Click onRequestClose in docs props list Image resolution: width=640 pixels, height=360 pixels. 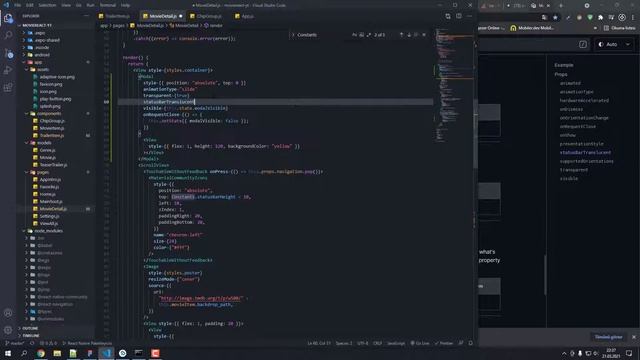(578, 127)
